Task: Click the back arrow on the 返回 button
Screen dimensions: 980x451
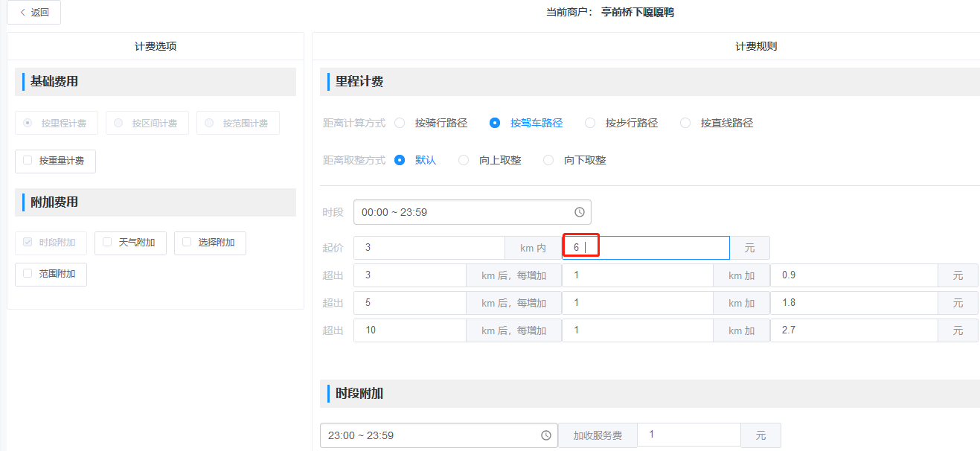Action: [23, 12]
